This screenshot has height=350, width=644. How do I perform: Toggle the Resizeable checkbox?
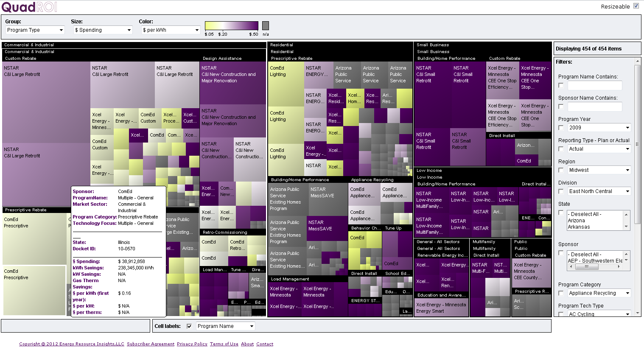coord(636,6)
